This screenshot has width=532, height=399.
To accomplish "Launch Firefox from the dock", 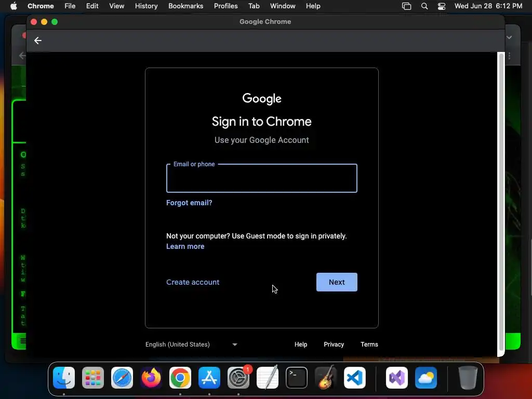I will (x=151, y=378).
